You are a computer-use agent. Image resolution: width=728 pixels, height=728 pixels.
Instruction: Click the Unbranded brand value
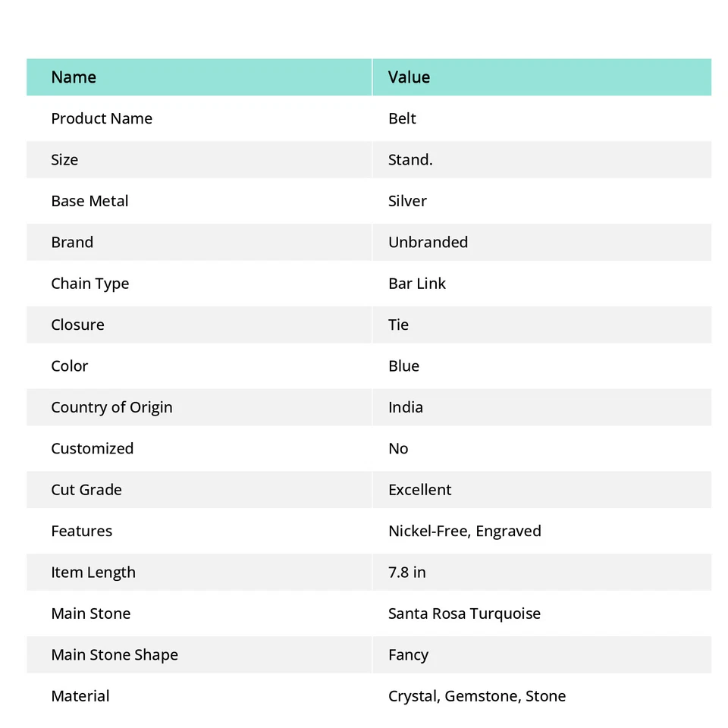428,243
